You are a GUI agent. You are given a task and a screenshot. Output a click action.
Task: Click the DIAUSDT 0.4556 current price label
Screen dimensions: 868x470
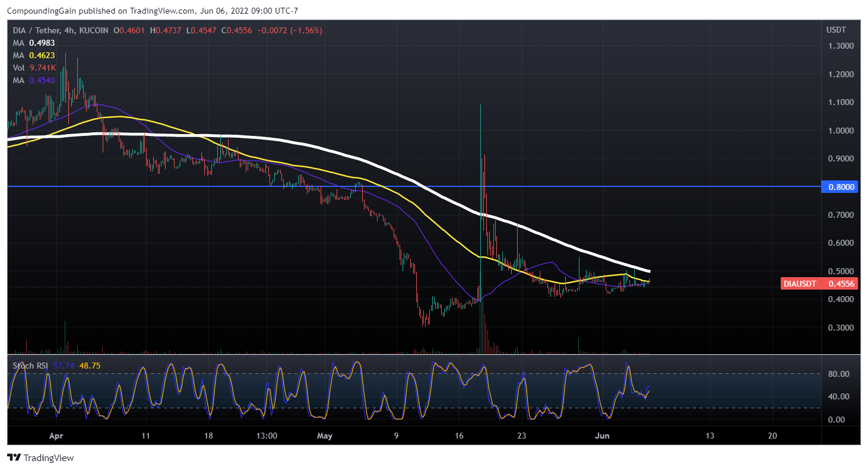[820, 284]
